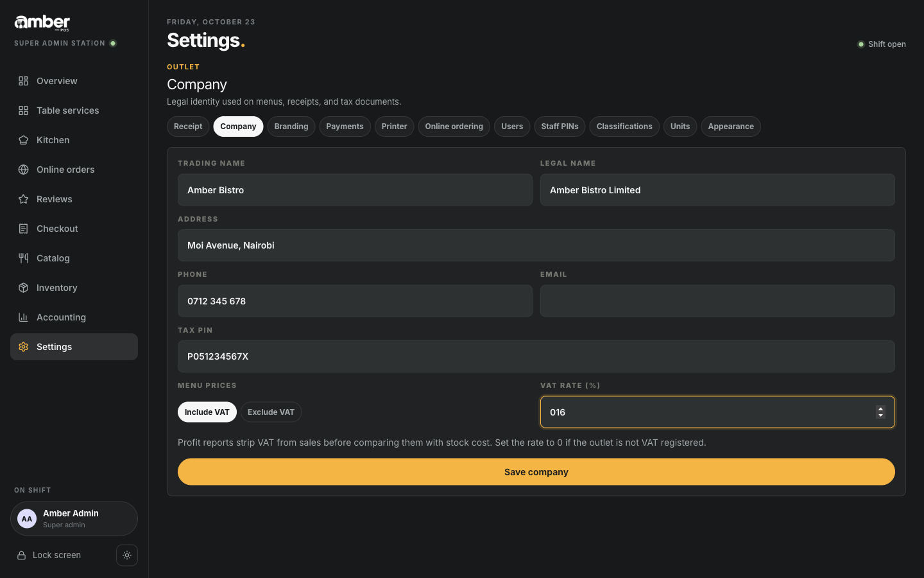924x578 pixels.
Task: Click the Checkout receipt icon
Action: 23,229
